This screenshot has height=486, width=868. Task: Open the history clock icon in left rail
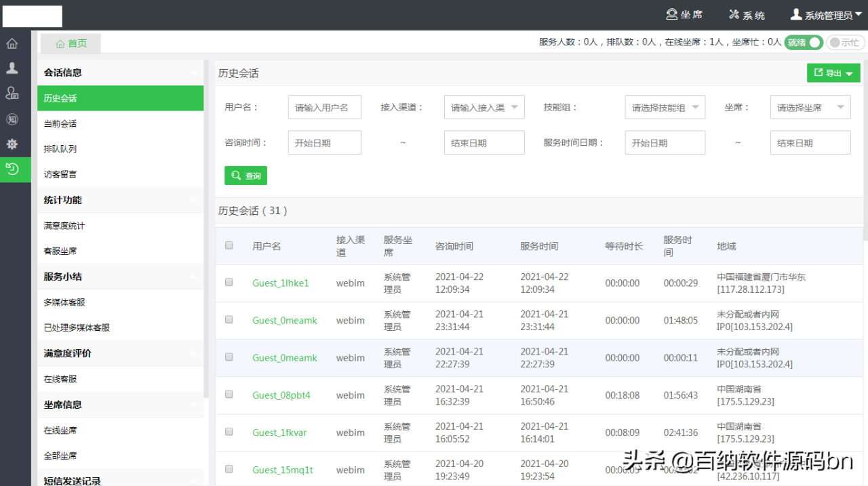coord(12,169)
